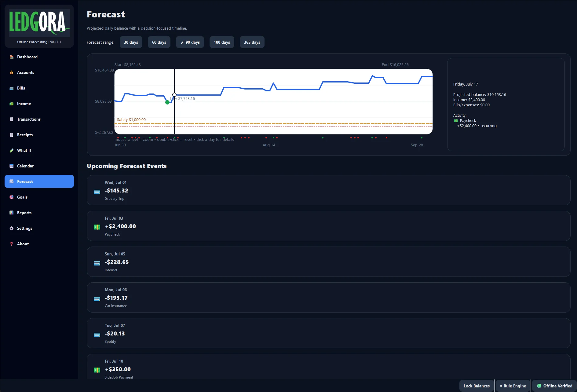The width and height of the screenshot is (577, 392).
Task: Click the Dashboard house icon in sidebar
Action: coord(12,57)
